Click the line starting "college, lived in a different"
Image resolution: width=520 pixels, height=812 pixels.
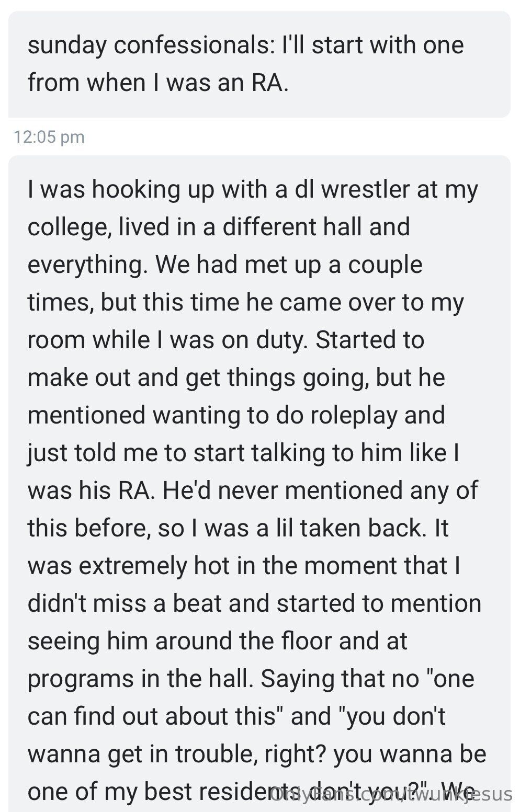coord(218,227)
